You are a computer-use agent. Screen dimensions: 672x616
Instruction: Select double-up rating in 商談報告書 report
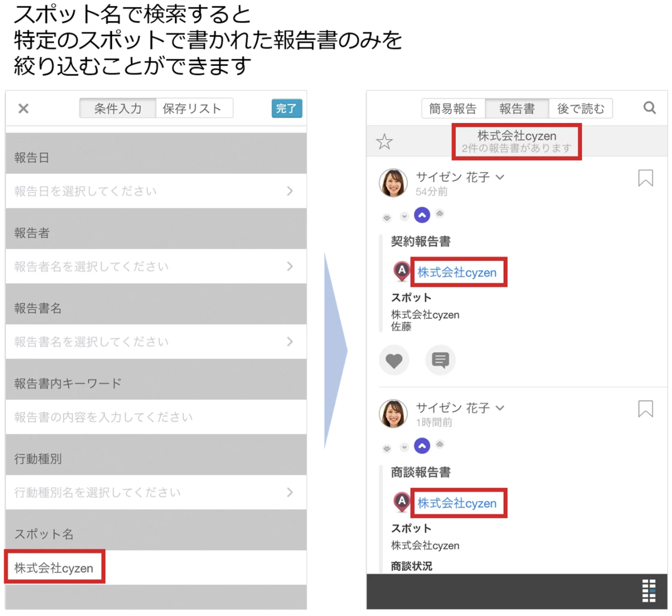(440, 444)
